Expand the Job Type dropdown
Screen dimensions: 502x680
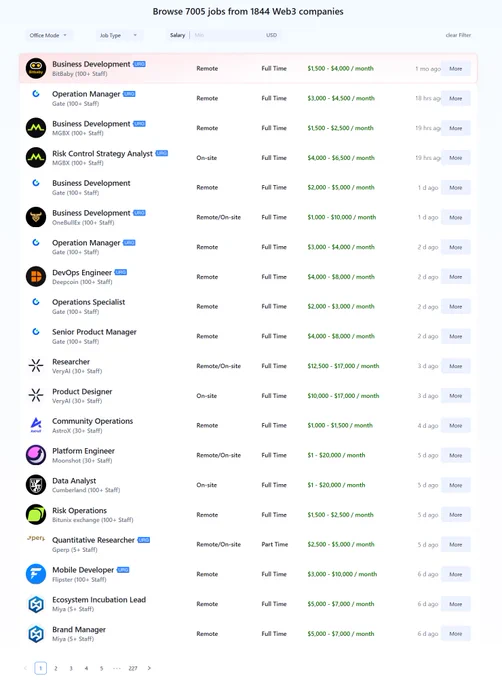click(118, 35)
